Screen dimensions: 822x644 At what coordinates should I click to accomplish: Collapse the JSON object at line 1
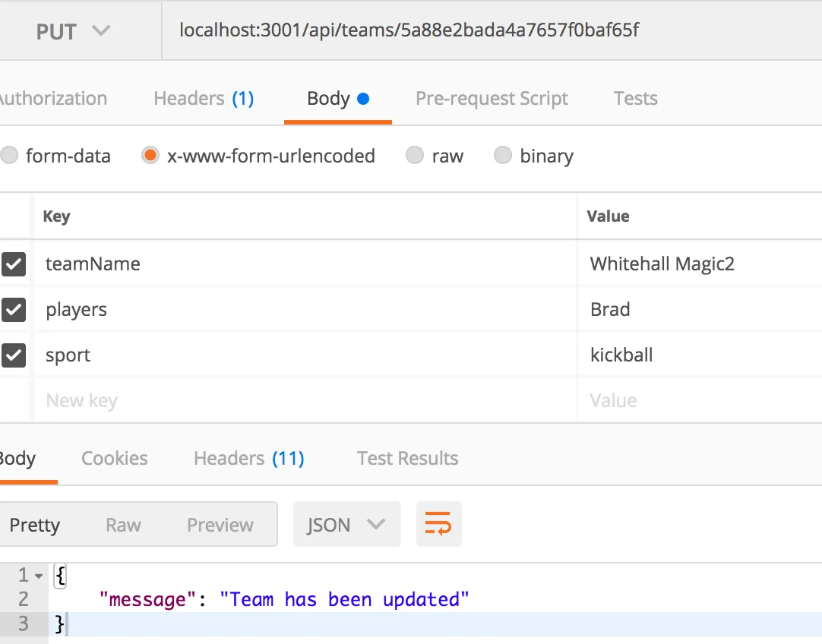pos(39,575)
